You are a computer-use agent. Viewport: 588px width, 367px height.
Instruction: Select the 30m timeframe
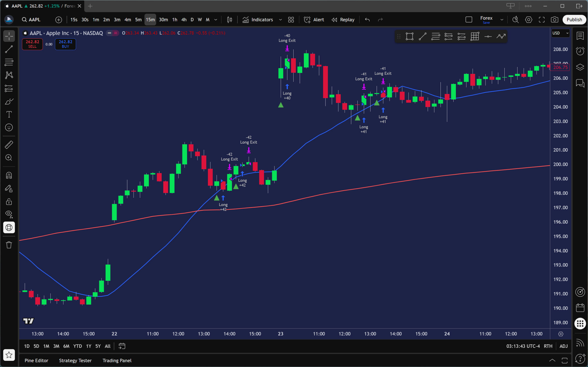click(163, 20)
